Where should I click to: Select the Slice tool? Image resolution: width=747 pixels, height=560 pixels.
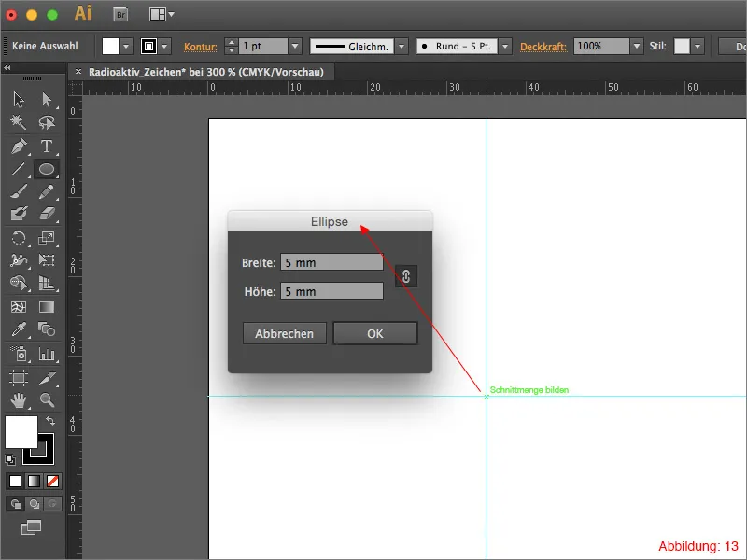[47, 378]
